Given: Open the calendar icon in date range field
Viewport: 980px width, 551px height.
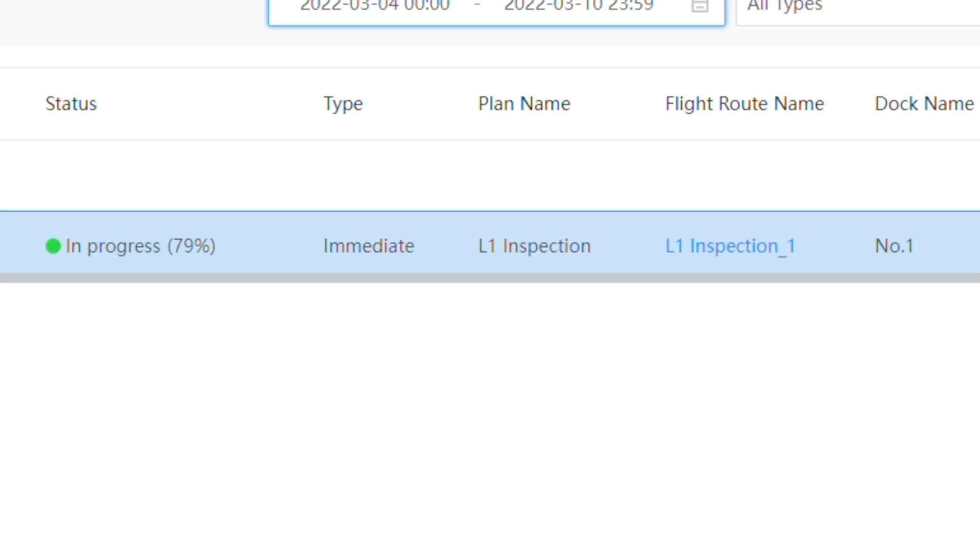Looking at the screenshot, I should coord(700,6).
